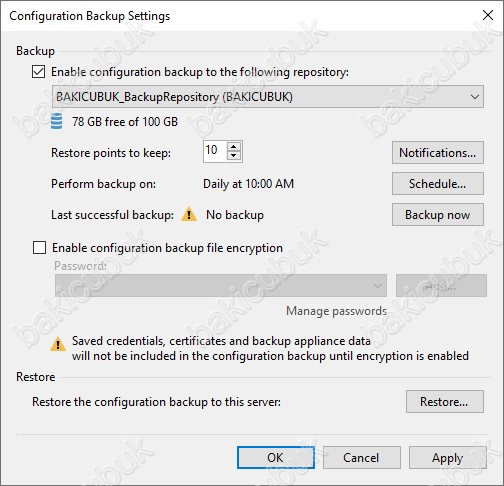This screenshot has width=504, height=486.
Task: Open the Password dropdown list
Action: tap(221, 286)
